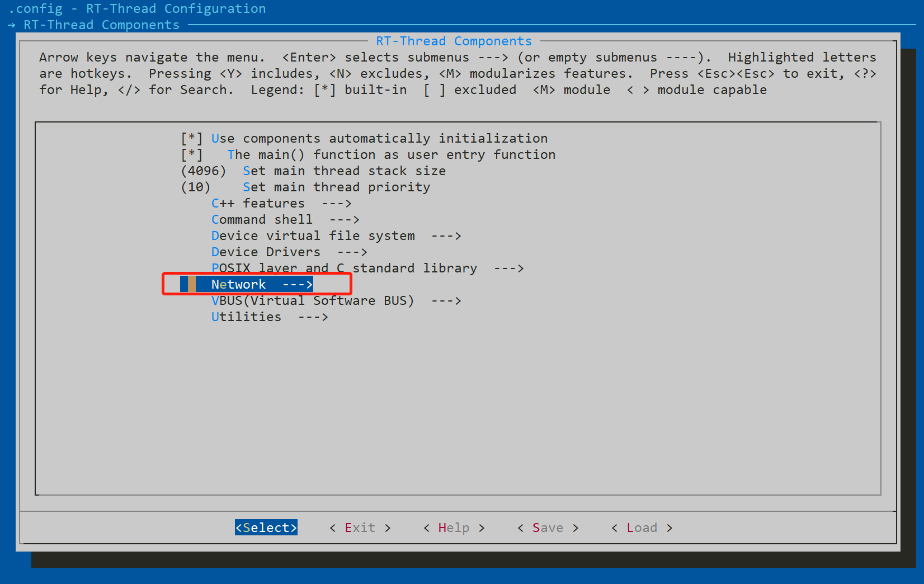Click the arrow after POSIX layer and C standard library

pos(508,268)
